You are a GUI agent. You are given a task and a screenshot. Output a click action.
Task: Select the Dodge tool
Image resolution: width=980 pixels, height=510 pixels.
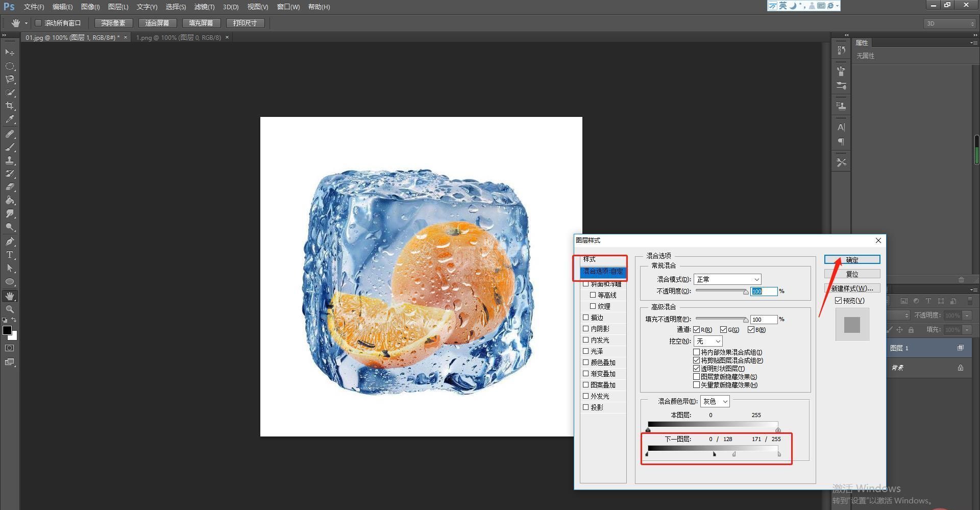click(10, 227)
